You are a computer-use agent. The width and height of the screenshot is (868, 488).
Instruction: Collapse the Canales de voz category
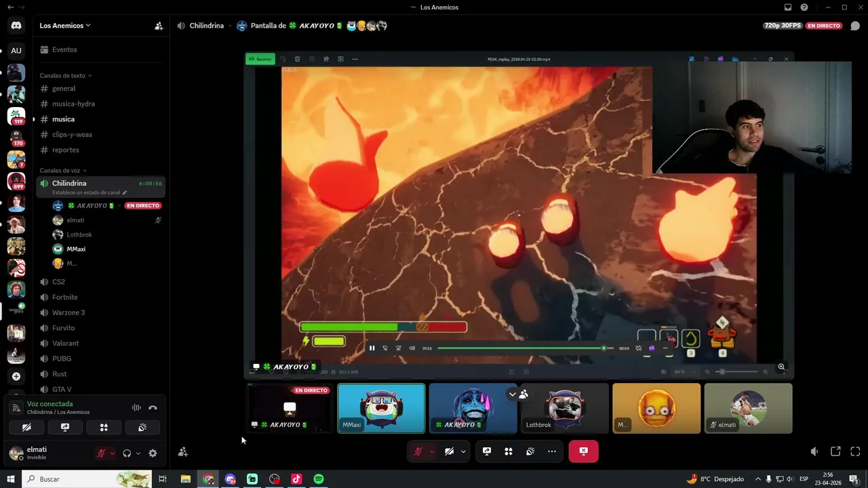[x=62, y=171]
